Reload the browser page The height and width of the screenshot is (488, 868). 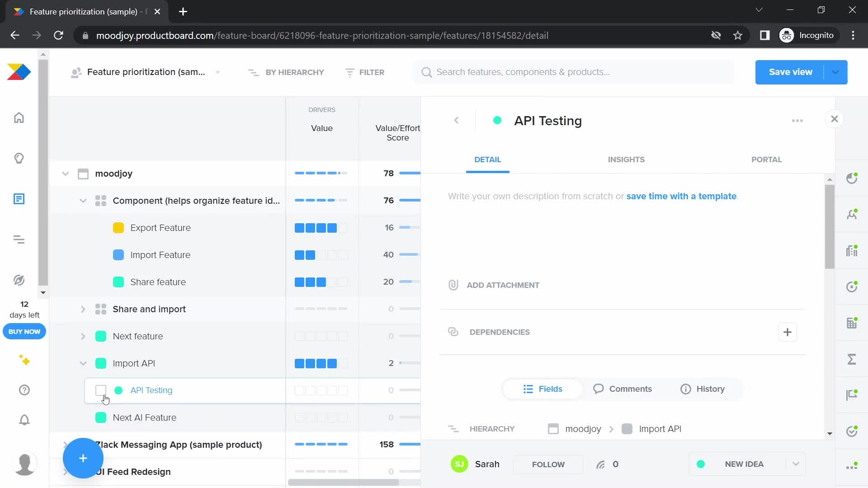click(x=58, y=35)
